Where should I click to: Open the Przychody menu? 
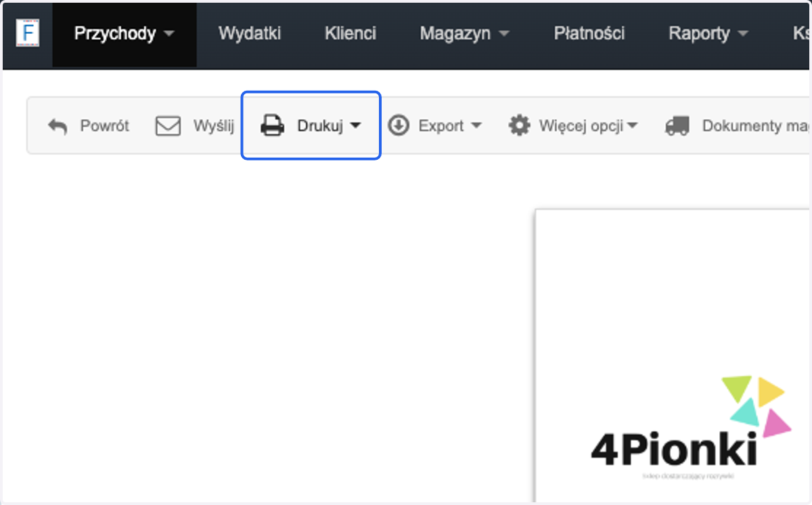point(125,34)
